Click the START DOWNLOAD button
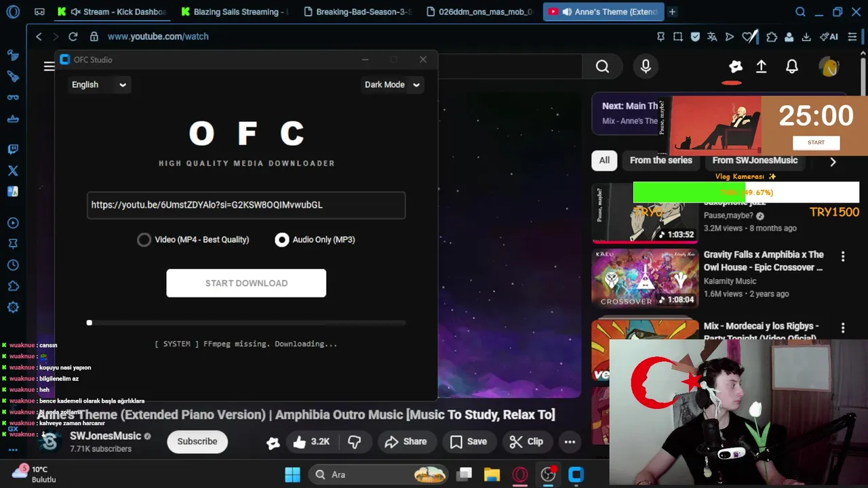Image resolution: width=868 pixels, height=488 pixels. 246,283
